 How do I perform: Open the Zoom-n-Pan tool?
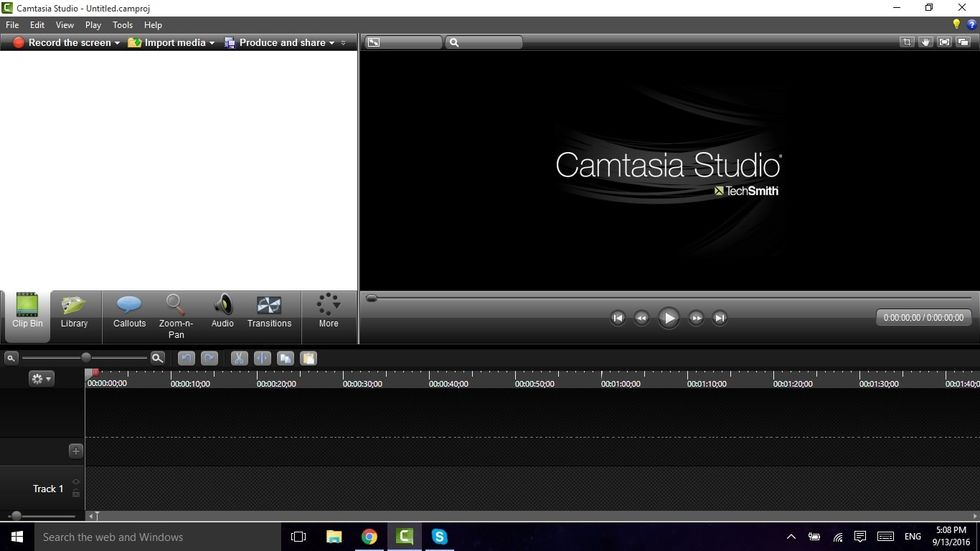176,313
